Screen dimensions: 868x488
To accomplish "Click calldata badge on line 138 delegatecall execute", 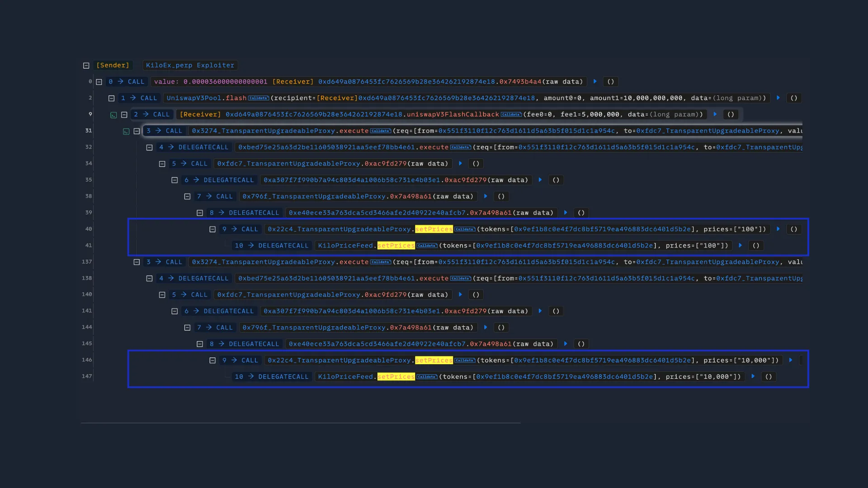I will (461, 278).
